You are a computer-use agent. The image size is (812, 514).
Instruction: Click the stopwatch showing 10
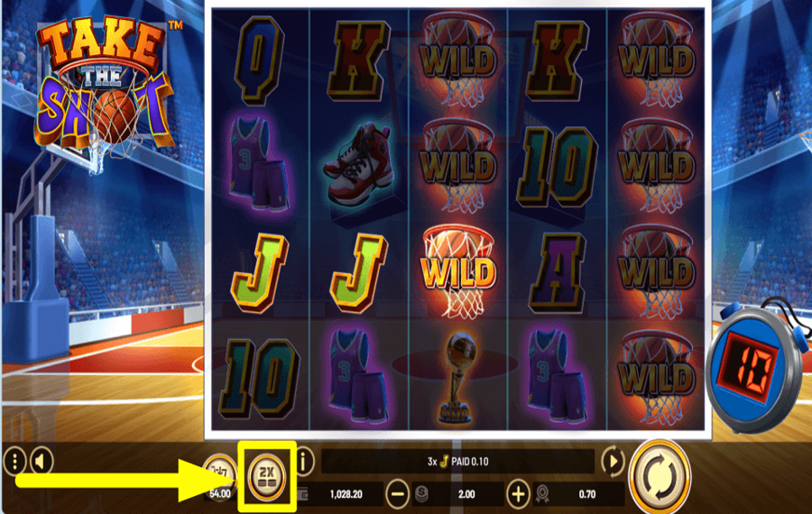click(757, 368)
